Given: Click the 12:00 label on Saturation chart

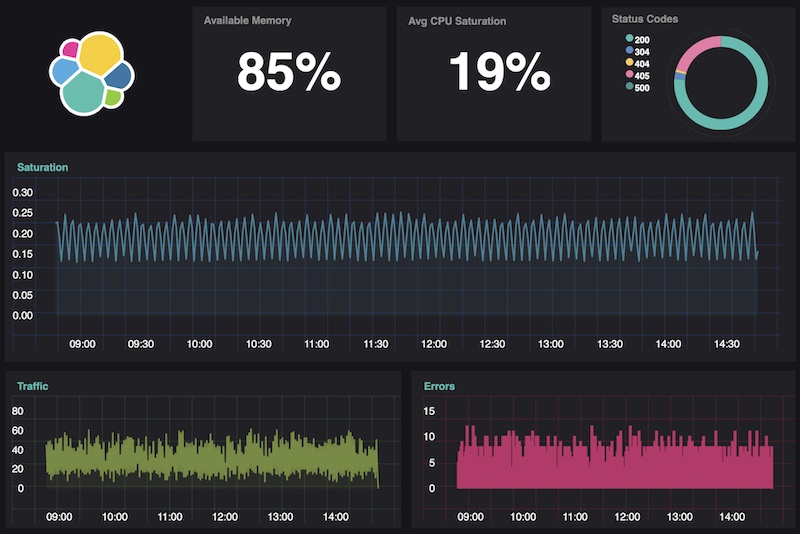Looking at the screenshot, I should [434, 344].
